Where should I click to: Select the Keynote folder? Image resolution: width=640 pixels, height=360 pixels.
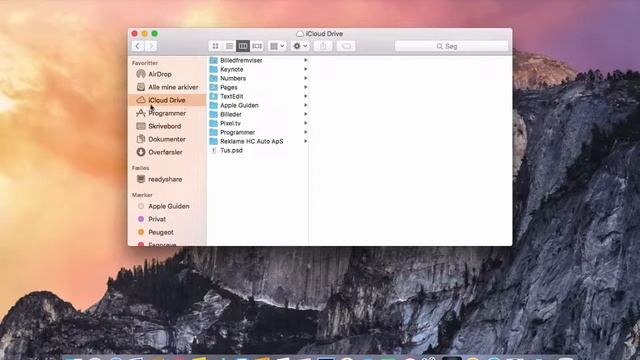coord(258,69)
